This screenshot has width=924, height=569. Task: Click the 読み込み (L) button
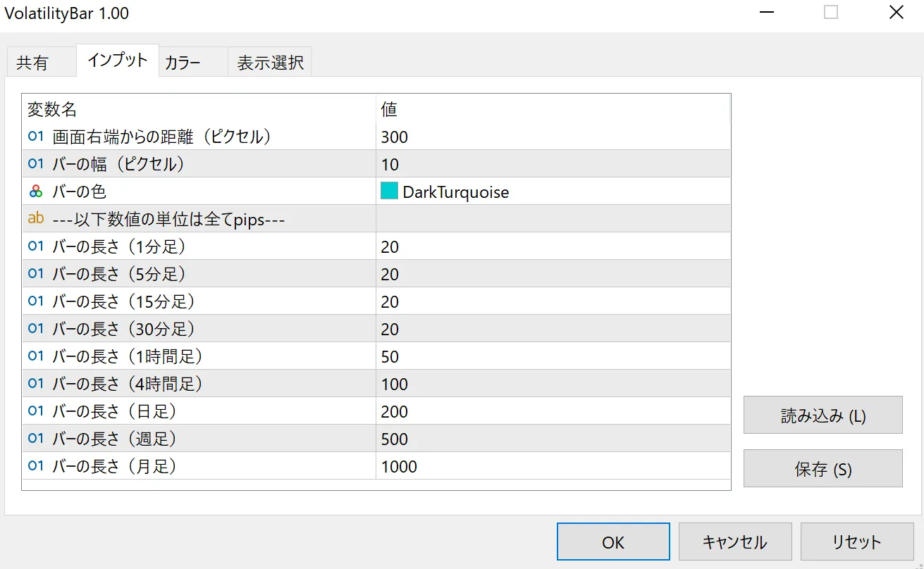[823, 415]
